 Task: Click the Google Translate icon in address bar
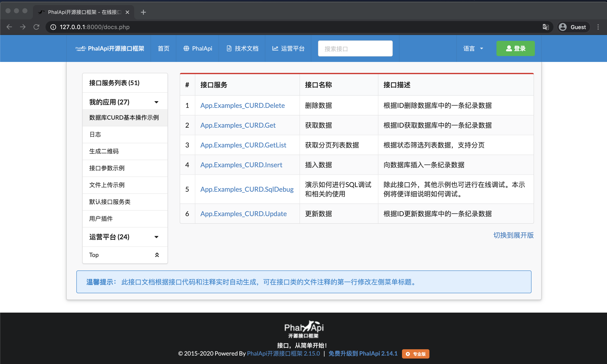coord(546,27)
